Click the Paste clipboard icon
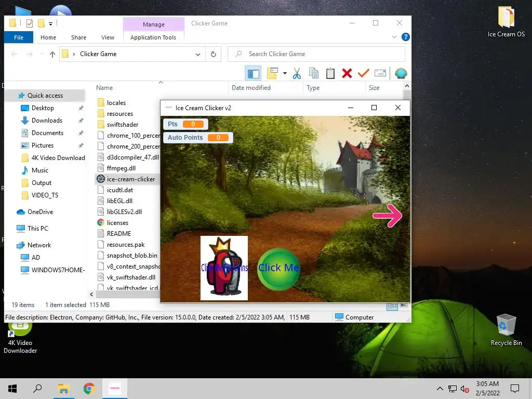 (330, 73)
